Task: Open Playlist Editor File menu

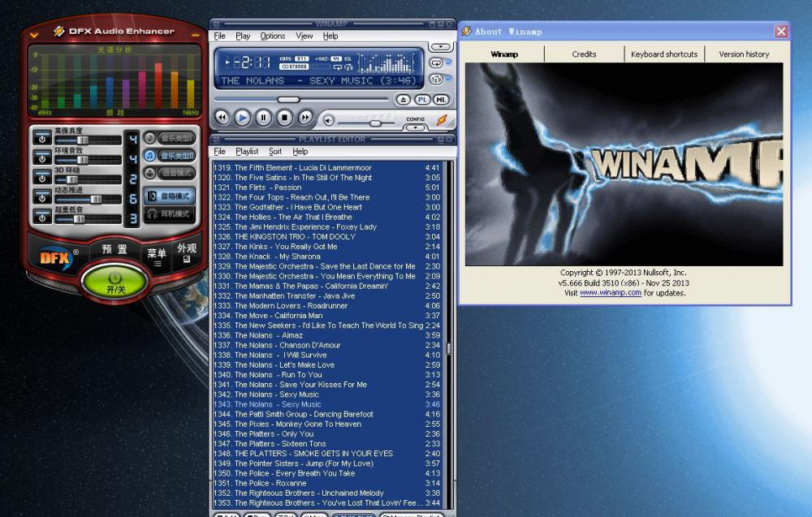Action: pos(219,151)
